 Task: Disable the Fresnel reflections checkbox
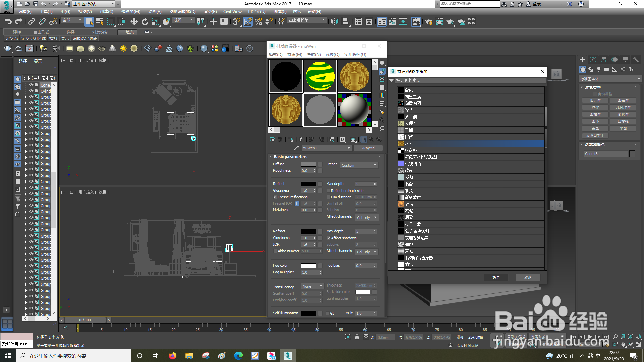(x=275, y=197)
